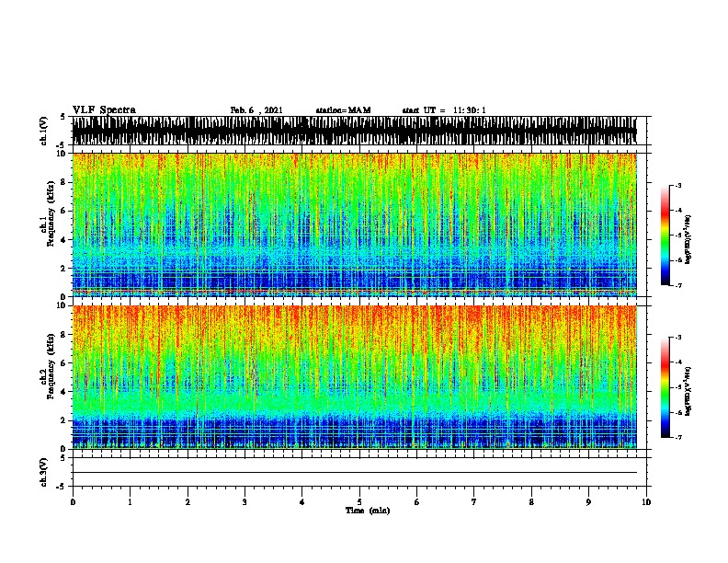Click the "ch.1(V)" axis label
The image size is (728, 563).
point(44,131)
